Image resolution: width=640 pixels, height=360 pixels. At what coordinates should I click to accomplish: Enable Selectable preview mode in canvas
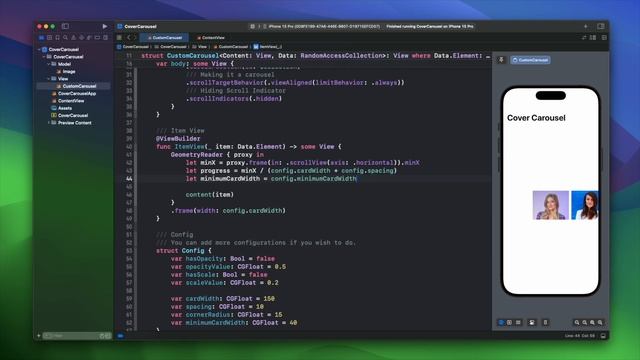[x=509, y=322]
